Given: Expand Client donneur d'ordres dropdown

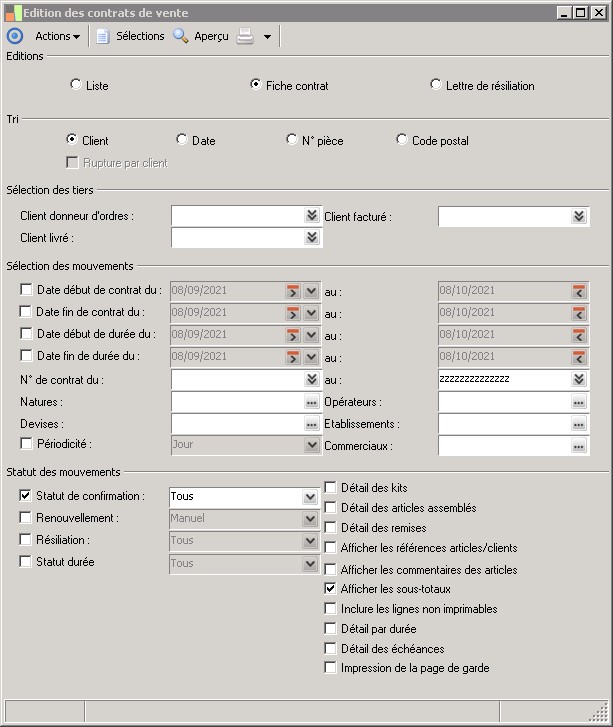Looking at the screenshot, I should [x=312, y=216].
